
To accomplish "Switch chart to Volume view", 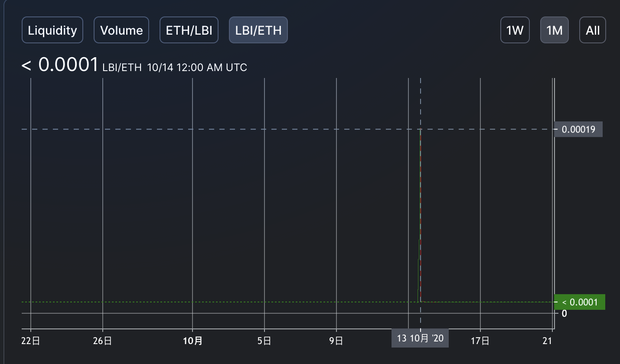I will point(121,30).
